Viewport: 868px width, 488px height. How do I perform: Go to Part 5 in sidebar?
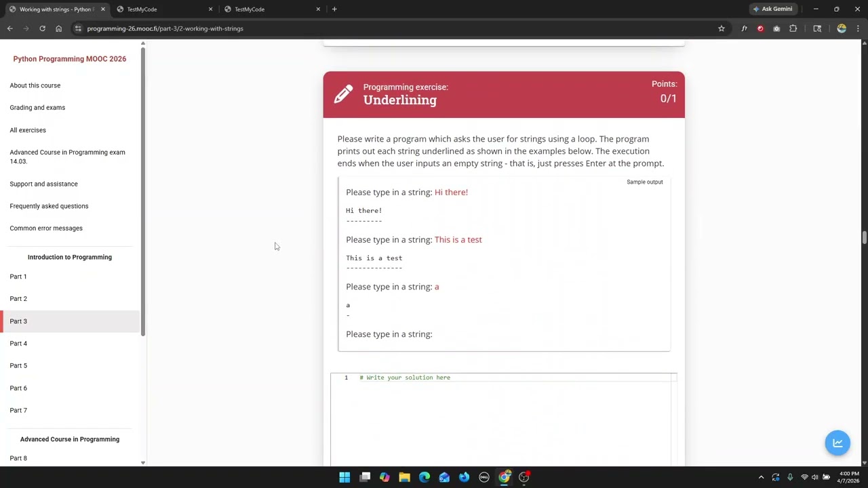point(18,366)
